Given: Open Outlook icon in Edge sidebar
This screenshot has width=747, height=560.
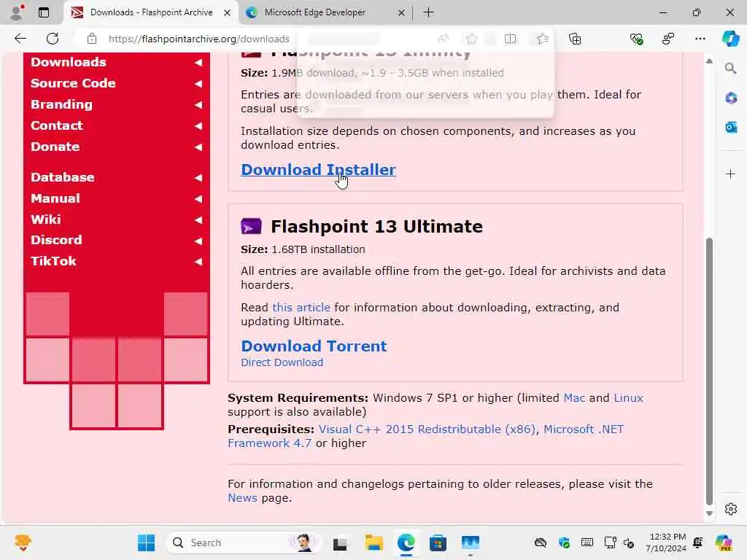Looking at the screenshot, I should click(730, 127).
